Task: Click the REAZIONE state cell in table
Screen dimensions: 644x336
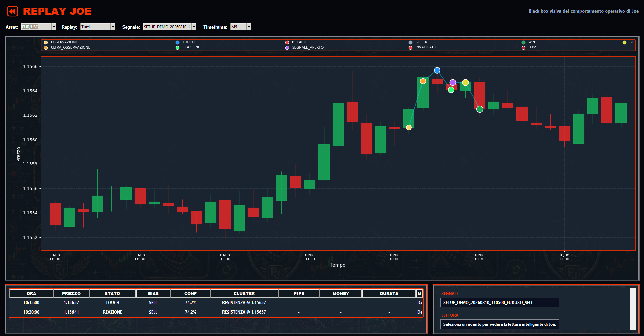Action: pos(112,312)
